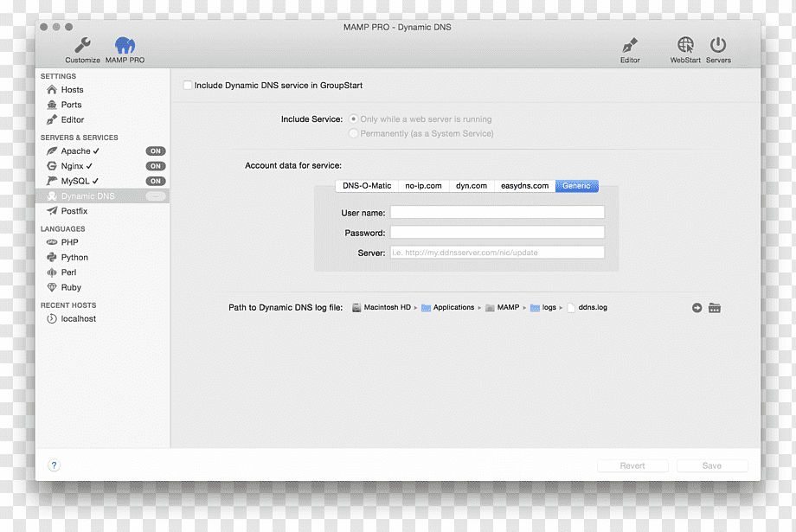Open the Customize toolbar wrench icon
The height and width of the screenshot is (532, 796).
click(x=82, y=45)
